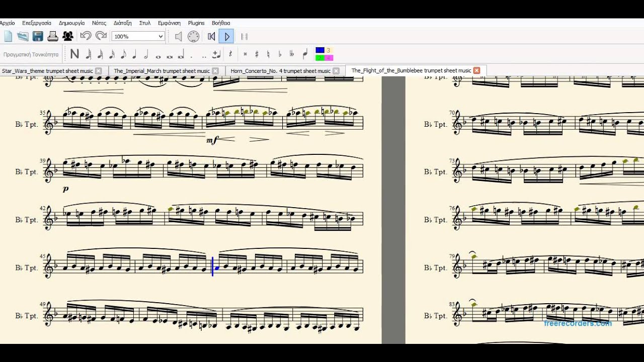The width and height of the screenshot is (644, 362).
Task: Close the Horn_Concerto_No. 4 tab
Action: 336,71
